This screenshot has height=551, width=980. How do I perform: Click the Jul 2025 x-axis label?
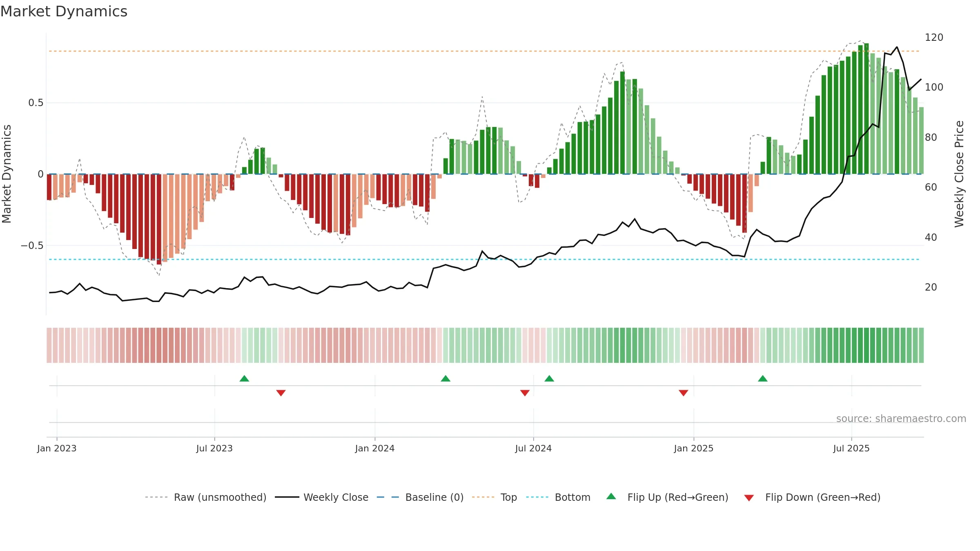pos(851,448)
